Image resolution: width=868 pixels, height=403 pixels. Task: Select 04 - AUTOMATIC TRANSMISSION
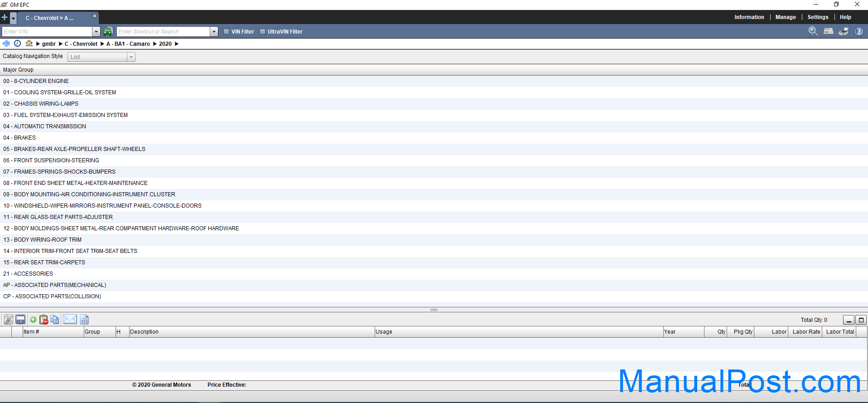pos(434,126)
